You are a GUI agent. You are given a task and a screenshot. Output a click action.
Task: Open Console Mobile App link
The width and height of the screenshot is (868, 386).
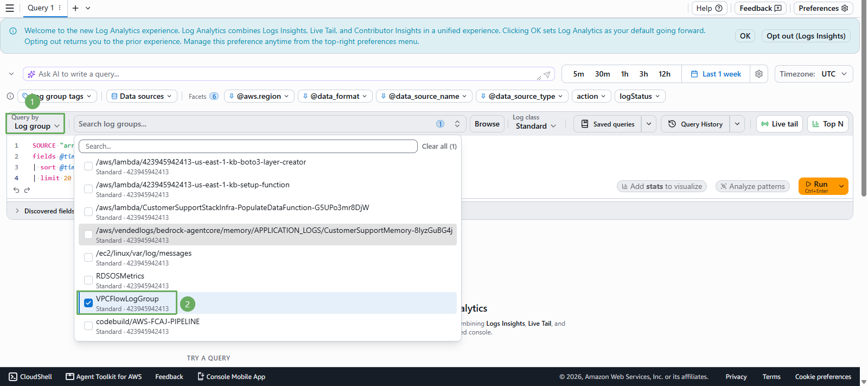click(231, 377)
